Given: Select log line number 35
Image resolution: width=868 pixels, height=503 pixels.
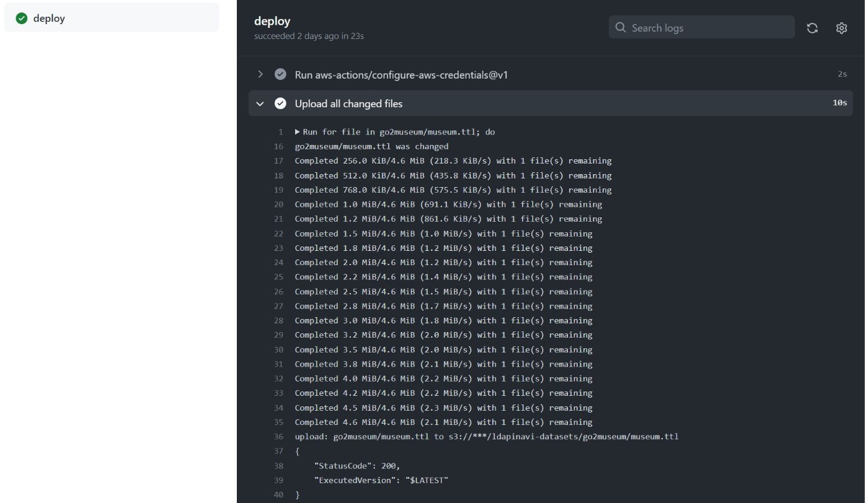Looking at the screenshot, I should [278, 422].
